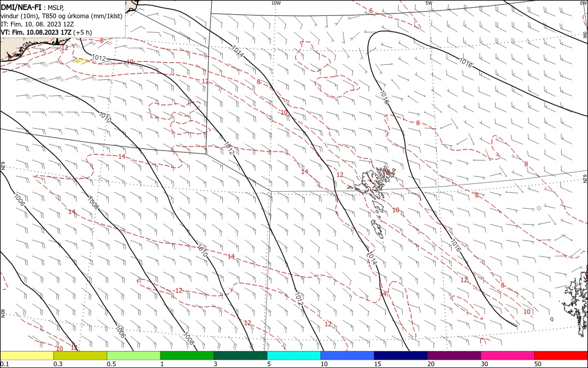Click the legend value 15

377,364
